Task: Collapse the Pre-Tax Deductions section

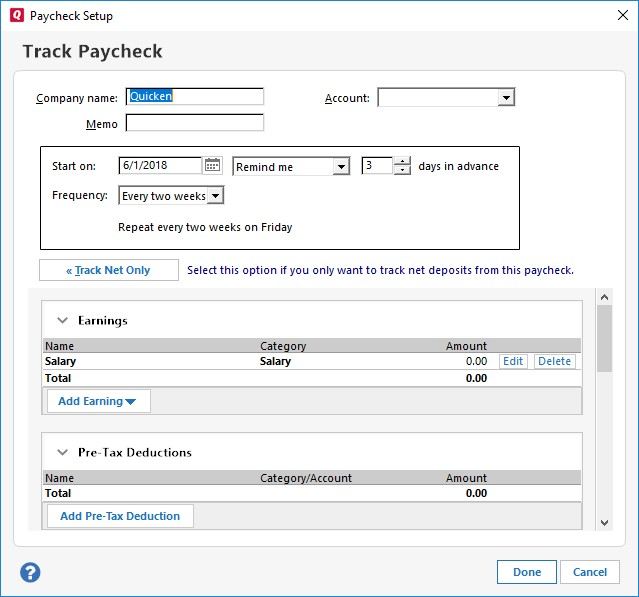Action: (x=62, y=452)
